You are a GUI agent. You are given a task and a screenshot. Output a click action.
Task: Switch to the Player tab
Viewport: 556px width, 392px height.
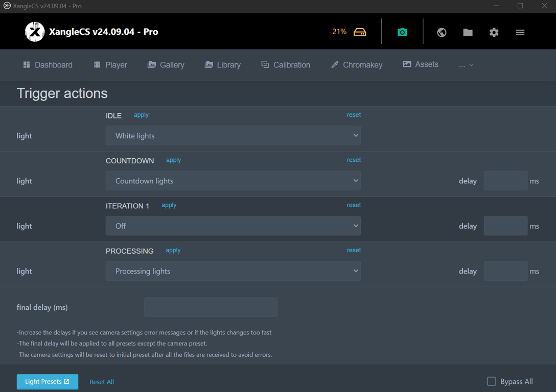110,65
